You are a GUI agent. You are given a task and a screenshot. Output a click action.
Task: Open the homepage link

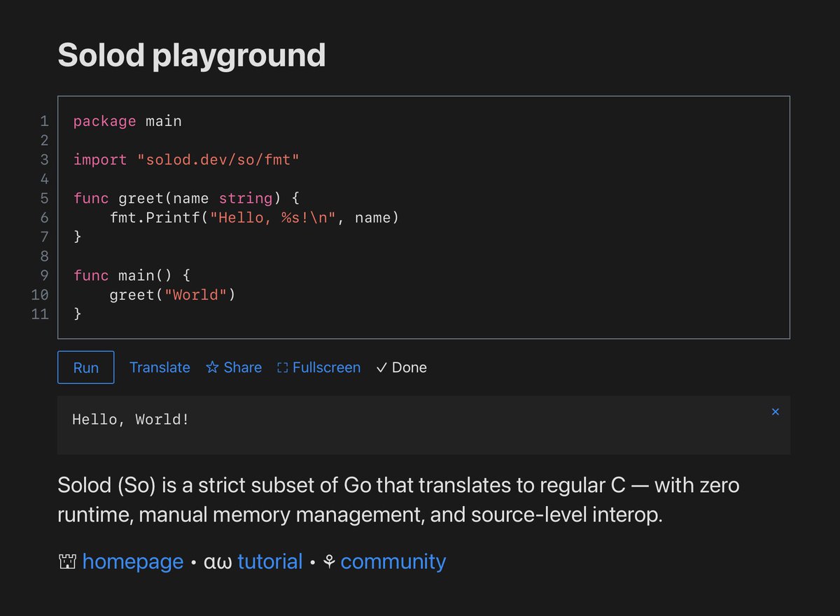click(x=132, y=561)
